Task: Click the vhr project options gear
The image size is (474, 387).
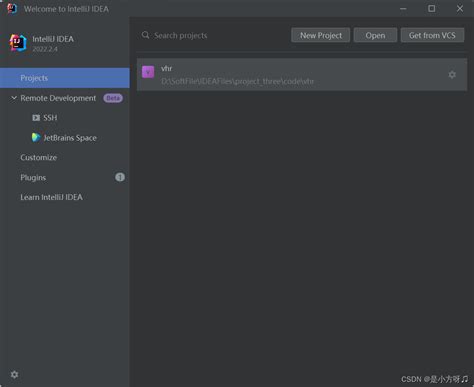Action: (452, 75)
